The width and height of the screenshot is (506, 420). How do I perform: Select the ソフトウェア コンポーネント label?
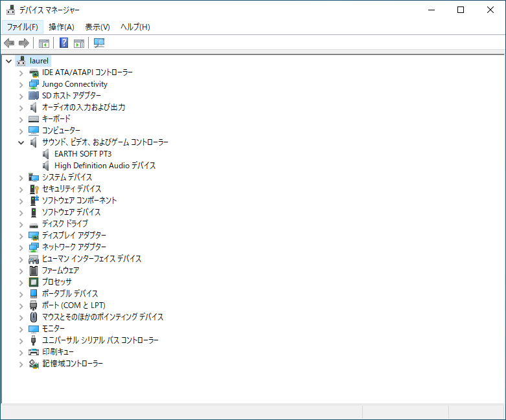(80, 200)
